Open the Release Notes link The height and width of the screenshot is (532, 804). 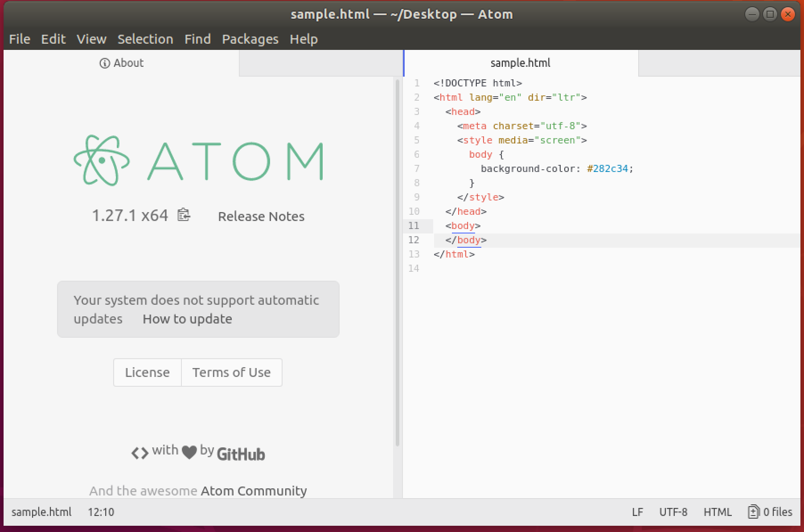[261, 216]
